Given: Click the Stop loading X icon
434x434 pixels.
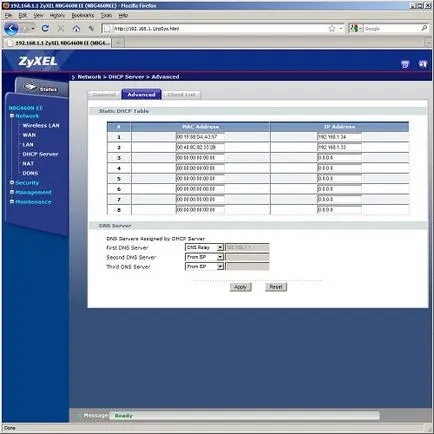Looking at the screenshot, I should click(61, 29).
